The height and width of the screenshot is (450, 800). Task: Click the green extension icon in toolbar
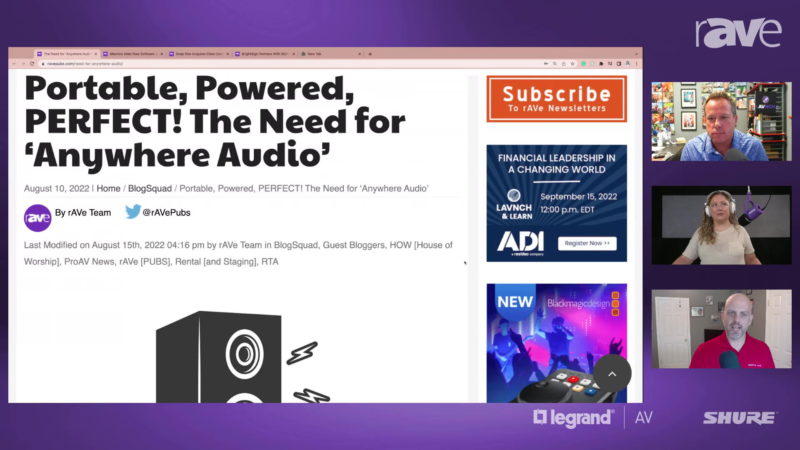(x=583, y=63)
